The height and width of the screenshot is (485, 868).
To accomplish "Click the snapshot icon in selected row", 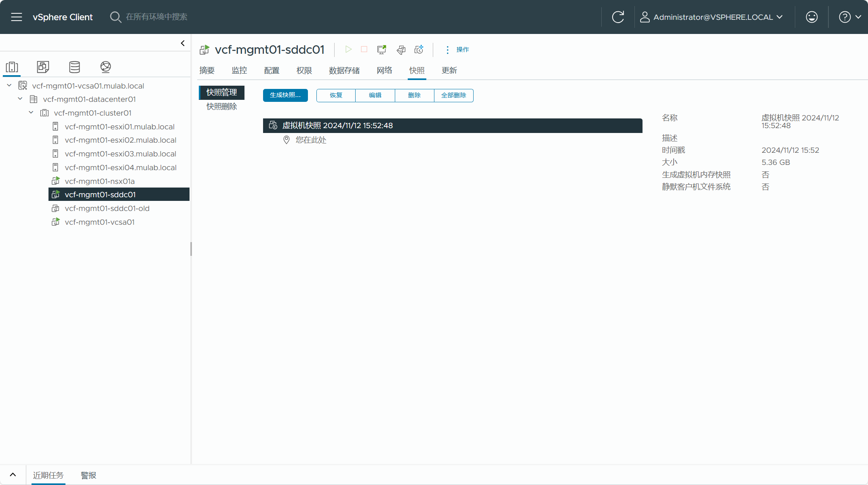I will pos(273,125).
